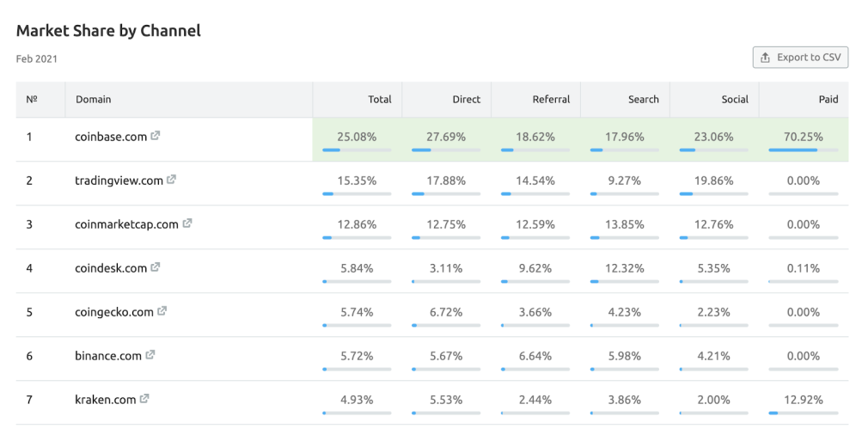868x435 pixels.
Task: Click the kraken.com domain link
Action: pyautogui.click(x=106, y=400)
